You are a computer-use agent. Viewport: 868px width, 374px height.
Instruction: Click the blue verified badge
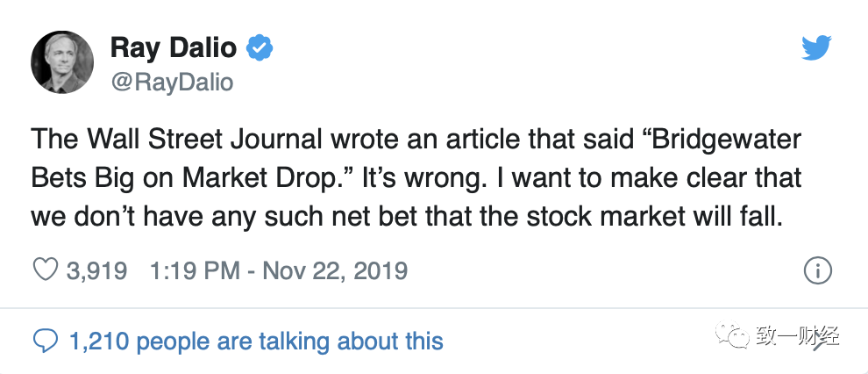(x=259, y=48)
